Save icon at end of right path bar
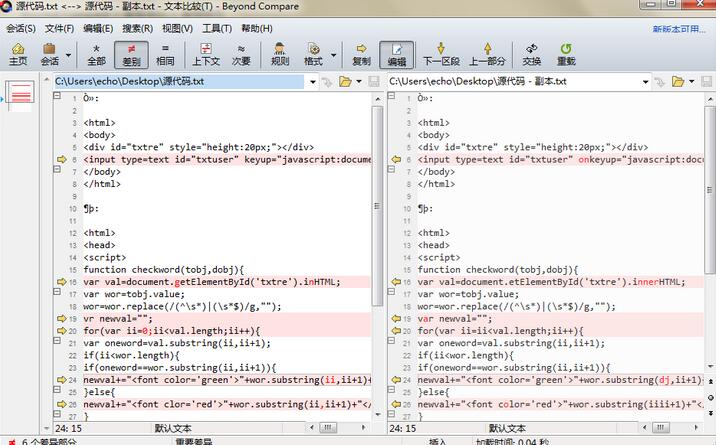716x445 pixels. click(x=706, y=82)
